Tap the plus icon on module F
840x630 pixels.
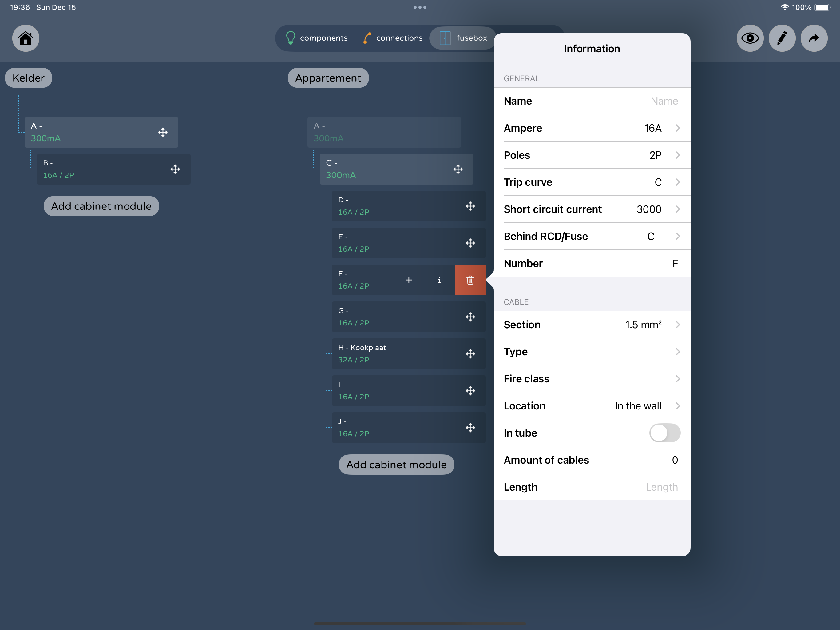tap(409, 280)
